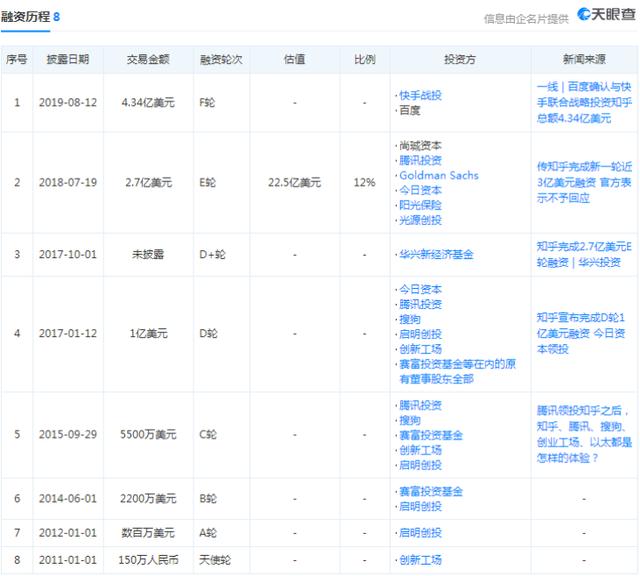Select date cell 2019-08-12

[68, 102]
